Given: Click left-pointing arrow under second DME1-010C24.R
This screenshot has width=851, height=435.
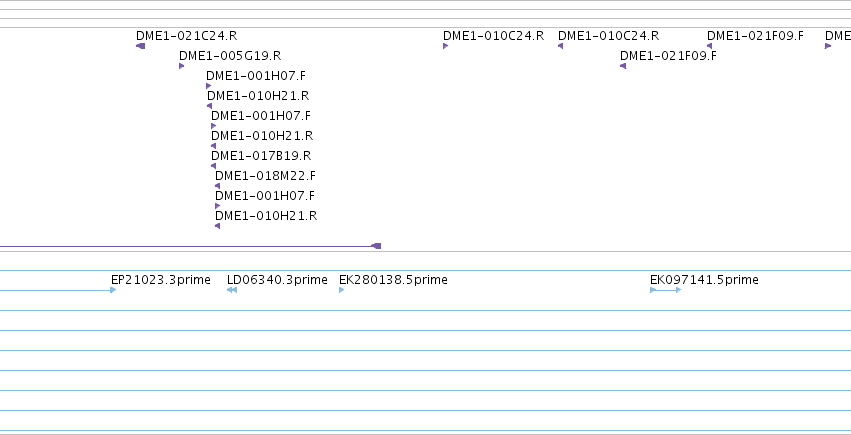Looking at the screenshot, I should (561, 46).
